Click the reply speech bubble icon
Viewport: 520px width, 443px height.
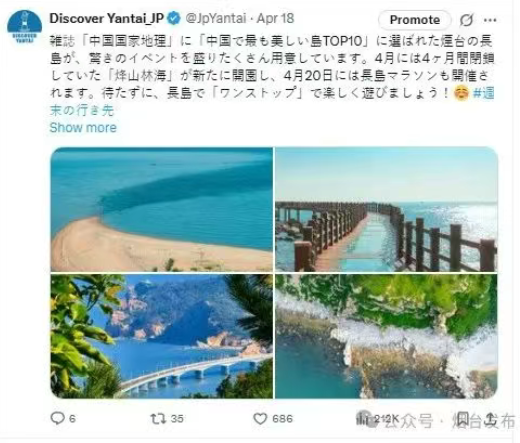click(57, 418)
